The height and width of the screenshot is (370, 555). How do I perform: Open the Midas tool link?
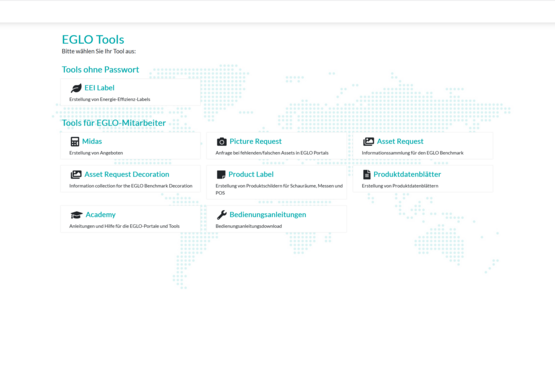[x=92, y=141]
